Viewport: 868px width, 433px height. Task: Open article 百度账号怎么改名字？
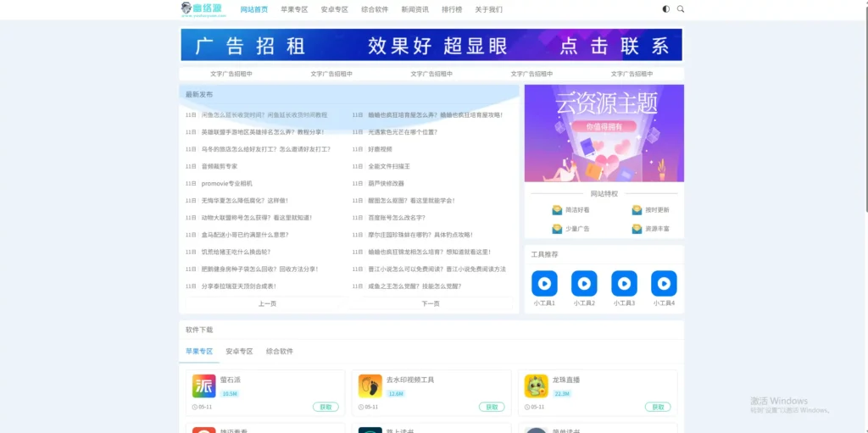coord(397,218)
